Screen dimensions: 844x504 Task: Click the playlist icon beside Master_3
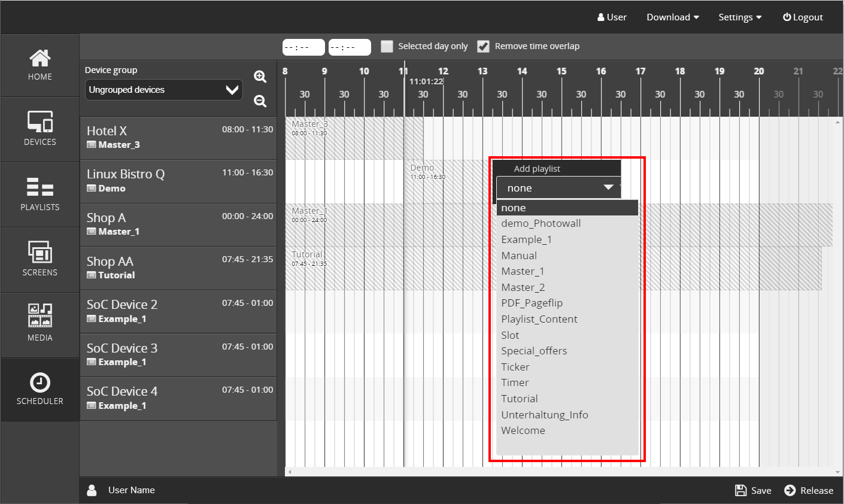[91, 145]
